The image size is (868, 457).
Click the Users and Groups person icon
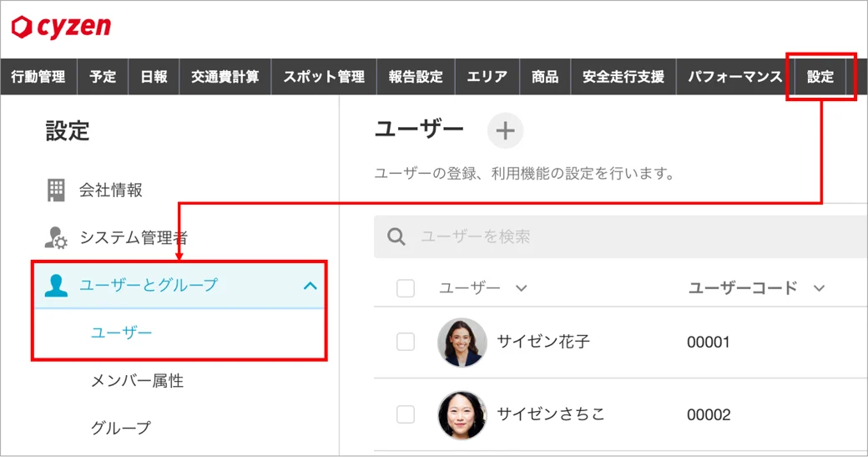click(x=56, y=285)
